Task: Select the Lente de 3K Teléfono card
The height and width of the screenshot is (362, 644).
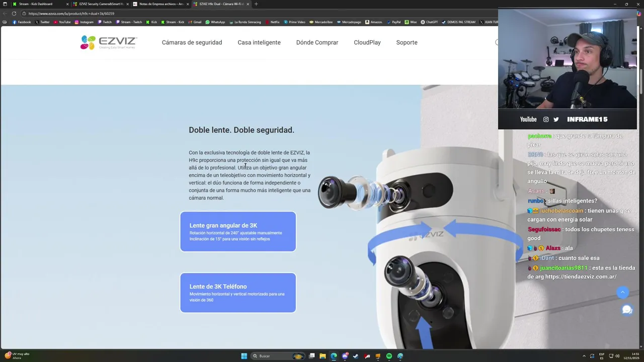Action: pyautogui.click(x=238, y=293)
